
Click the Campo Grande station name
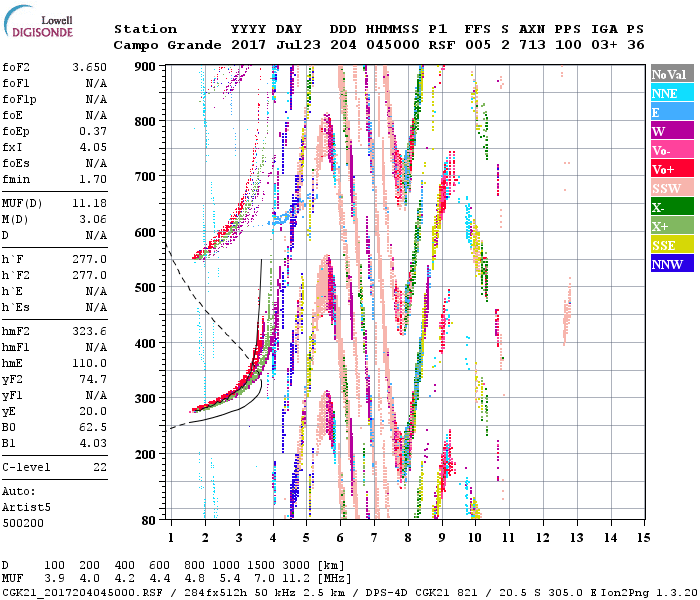point(167,45)
